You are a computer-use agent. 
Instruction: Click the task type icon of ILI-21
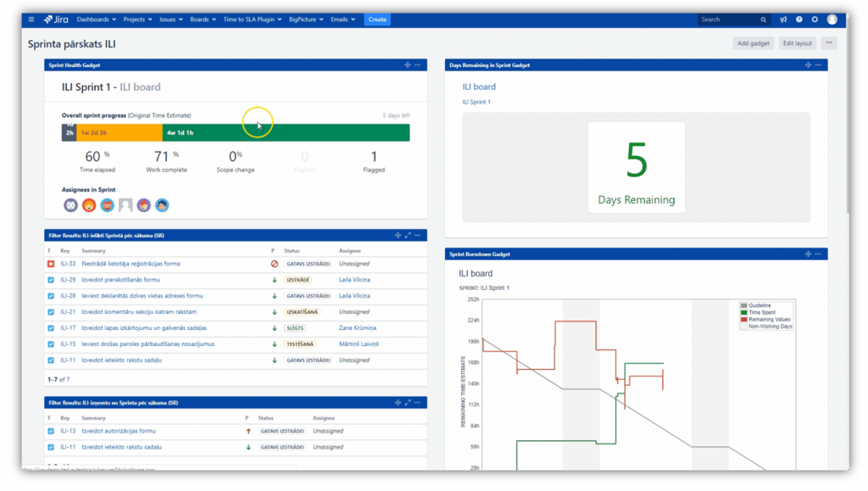tap(51, 312)
